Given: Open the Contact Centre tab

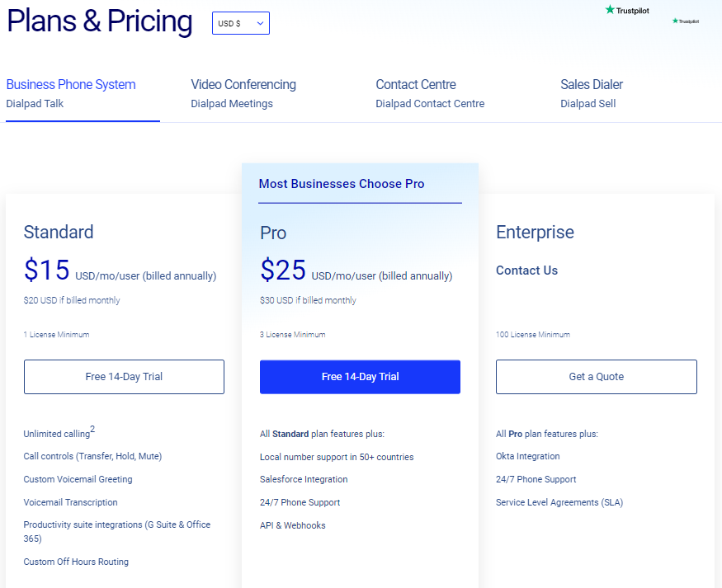Looking at the screenshot, I should pyautogui.click(x=430, y=93).
